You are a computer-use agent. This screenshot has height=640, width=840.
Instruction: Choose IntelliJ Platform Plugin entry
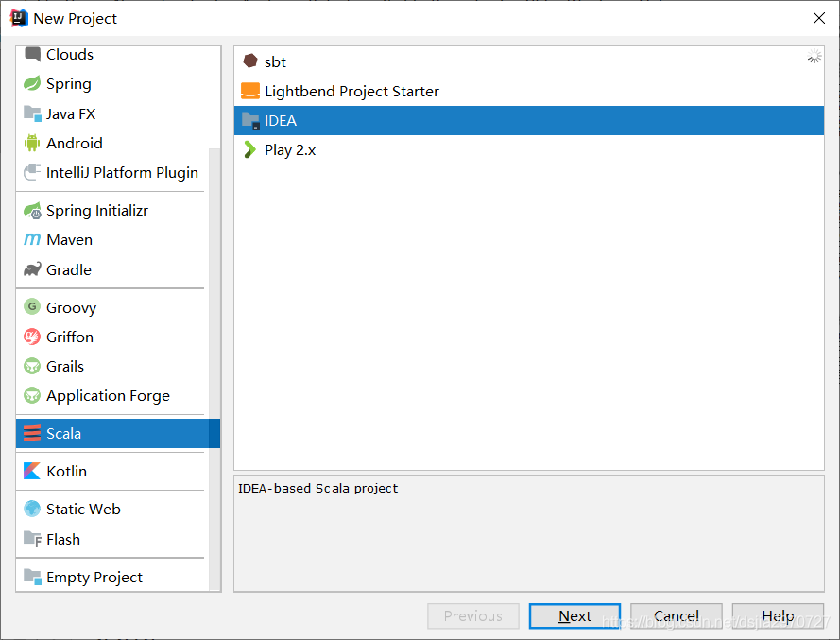(x=122, y=172)
